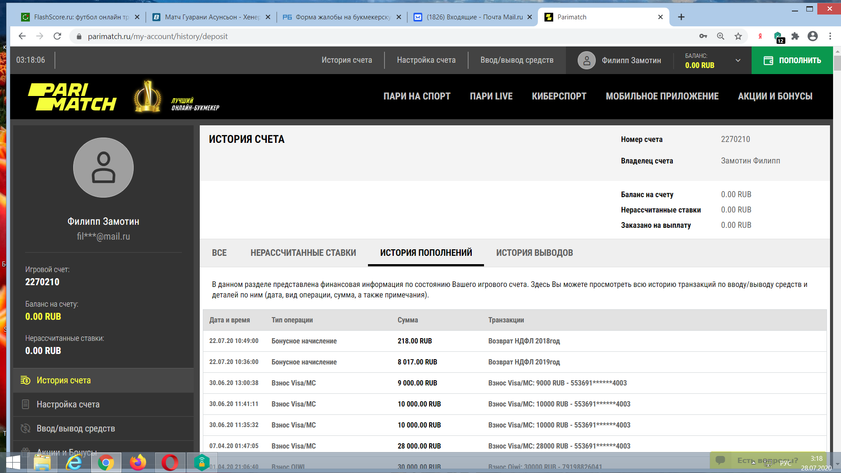The image size is (841, 473).
Task: Switch to the Все tab
Action: tap(219, 253)
